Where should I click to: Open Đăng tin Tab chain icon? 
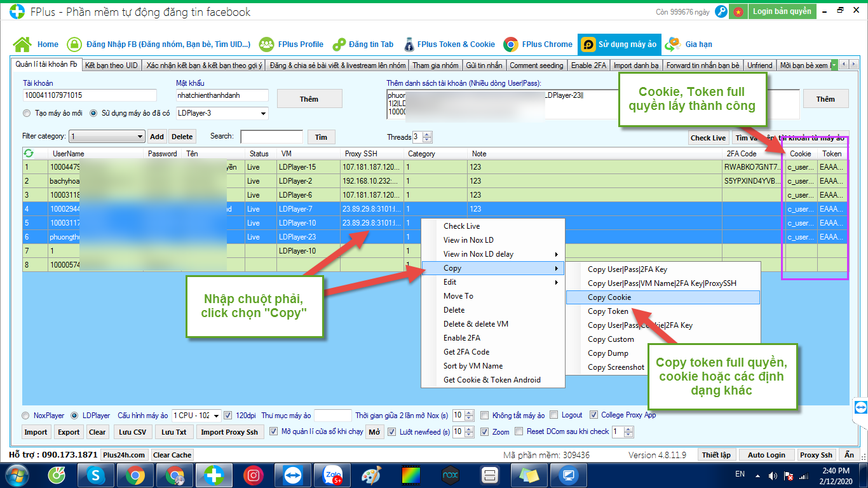click(339, 44)
